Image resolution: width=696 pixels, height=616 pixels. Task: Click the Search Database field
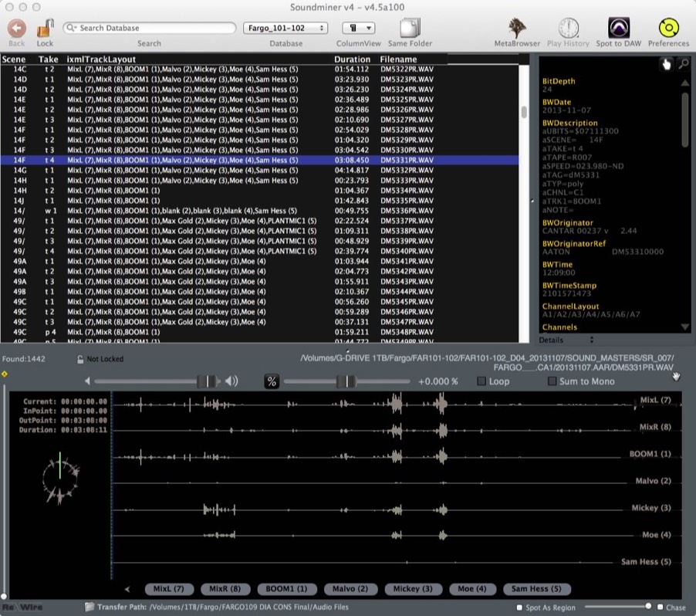pos(150,28)
